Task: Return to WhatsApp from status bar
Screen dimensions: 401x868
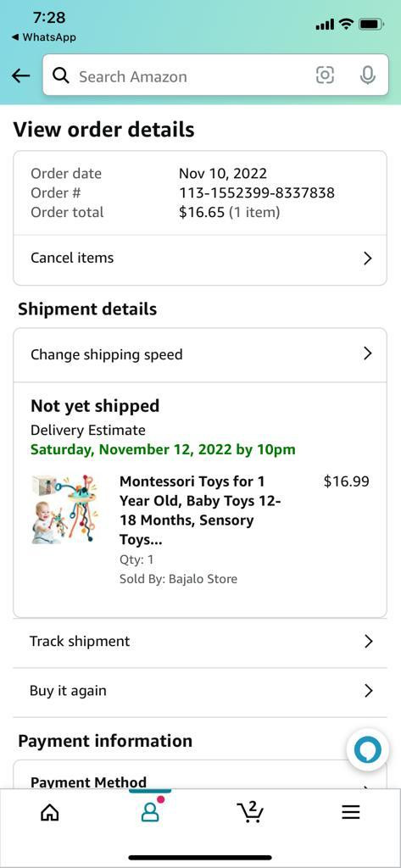Action: coord(44,37)
